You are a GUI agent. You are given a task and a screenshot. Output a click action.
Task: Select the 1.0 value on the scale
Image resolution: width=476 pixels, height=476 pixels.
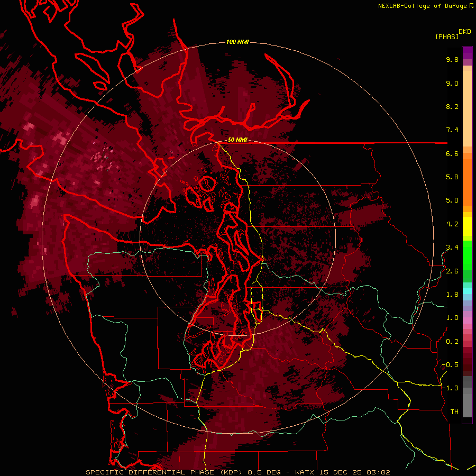coord(452,318)
